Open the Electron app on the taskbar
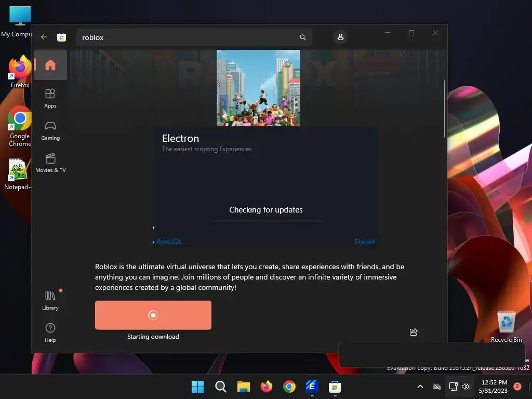 click(x=312, y=387)
